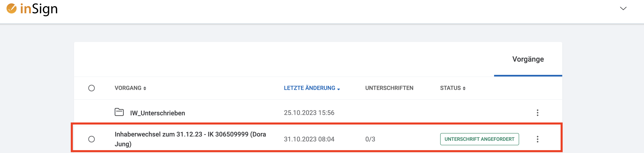
Task: Open the IW_Unterschrieben folder name
Action: [157, 113]
